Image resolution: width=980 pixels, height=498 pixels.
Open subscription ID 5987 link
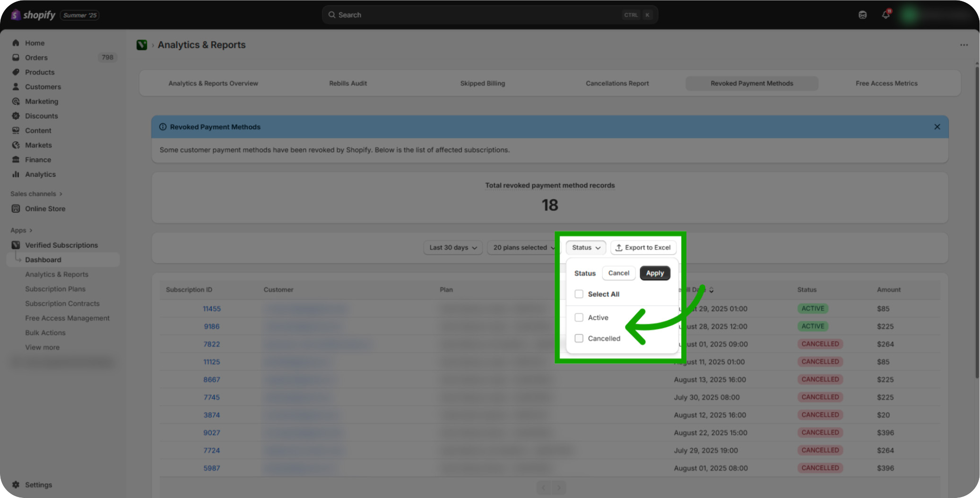pos(212,468)
